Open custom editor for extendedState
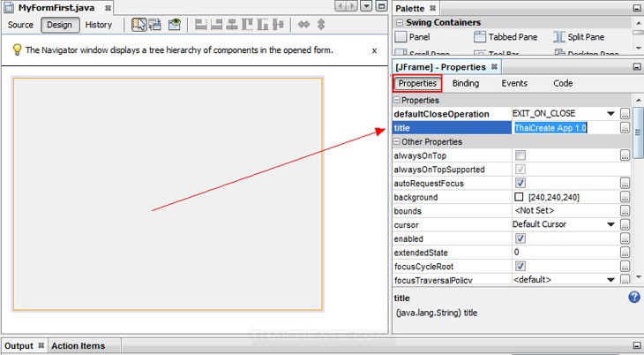The height and width of the screenshot is (355, 644). coord(625,253)
